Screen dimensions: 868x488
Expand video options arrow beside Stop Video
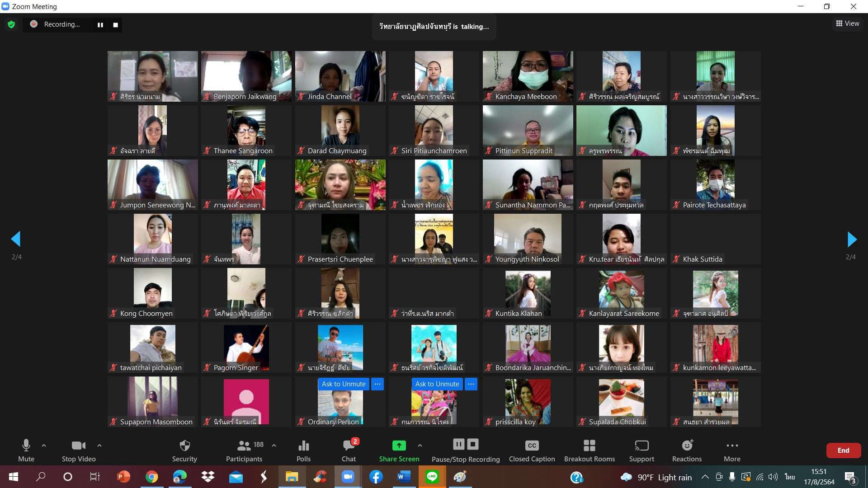pyautogui.click(x=99, y=446)
